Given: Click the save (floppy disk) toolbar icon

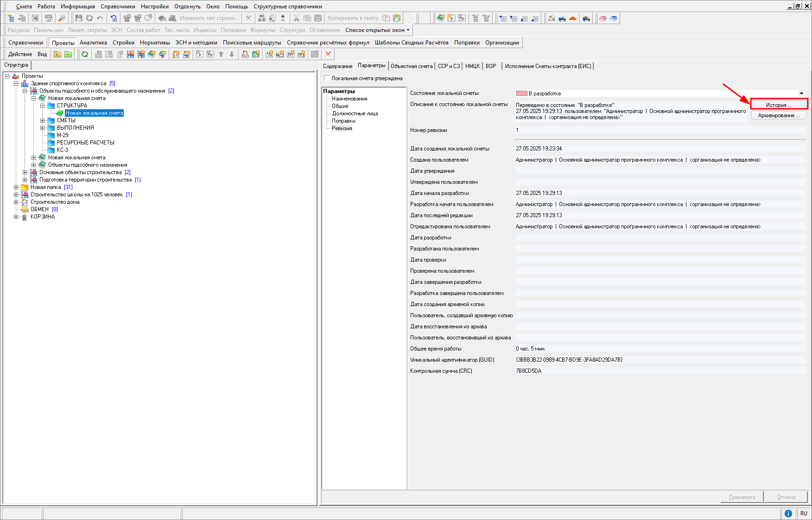Looking at the screenshot, I should pos(78,18).
